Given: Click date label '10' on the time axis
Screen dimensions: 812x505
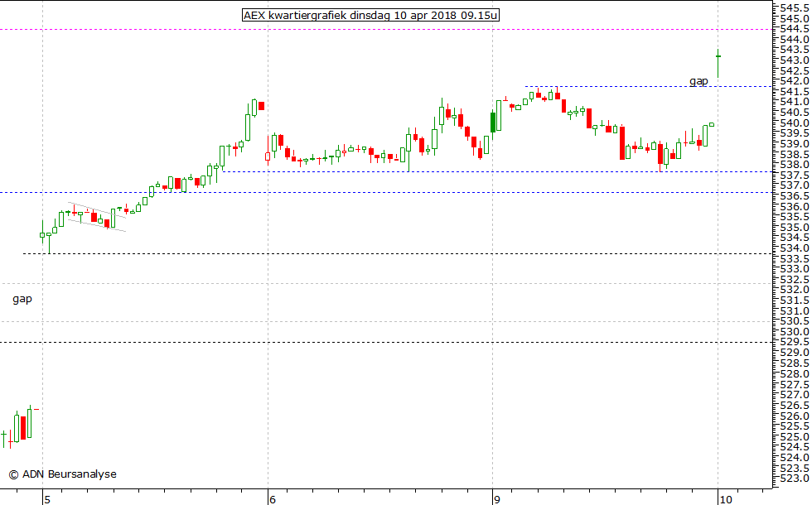Looking at the screenshot, I should [726, 499].
